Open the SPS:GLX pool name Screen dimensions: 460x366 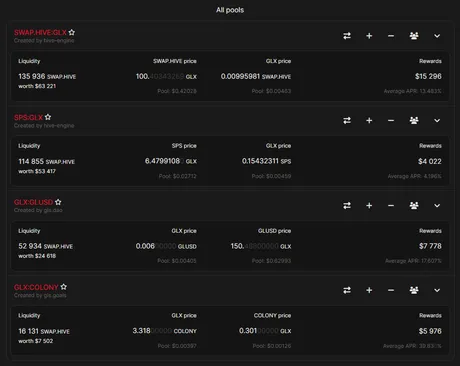tap(28, 117)
